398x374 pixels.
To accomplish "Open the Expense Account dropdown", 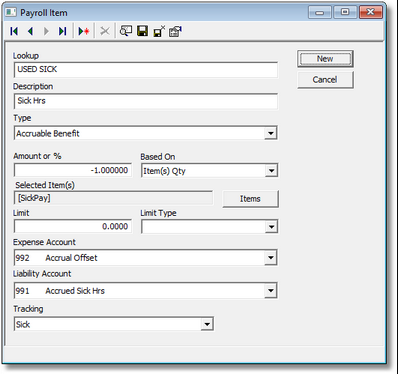I will [271, 257].
